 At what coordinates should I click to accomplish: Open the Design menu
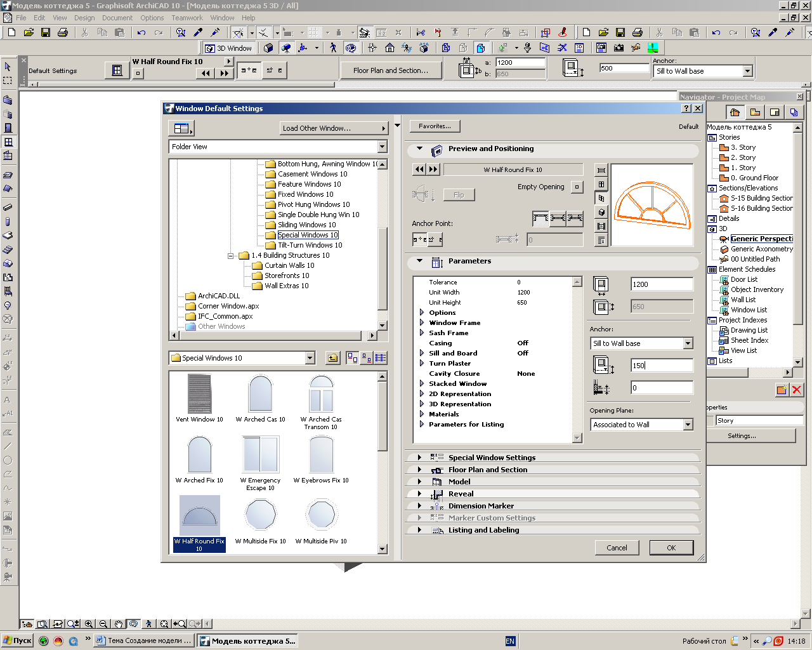point(84,18)
